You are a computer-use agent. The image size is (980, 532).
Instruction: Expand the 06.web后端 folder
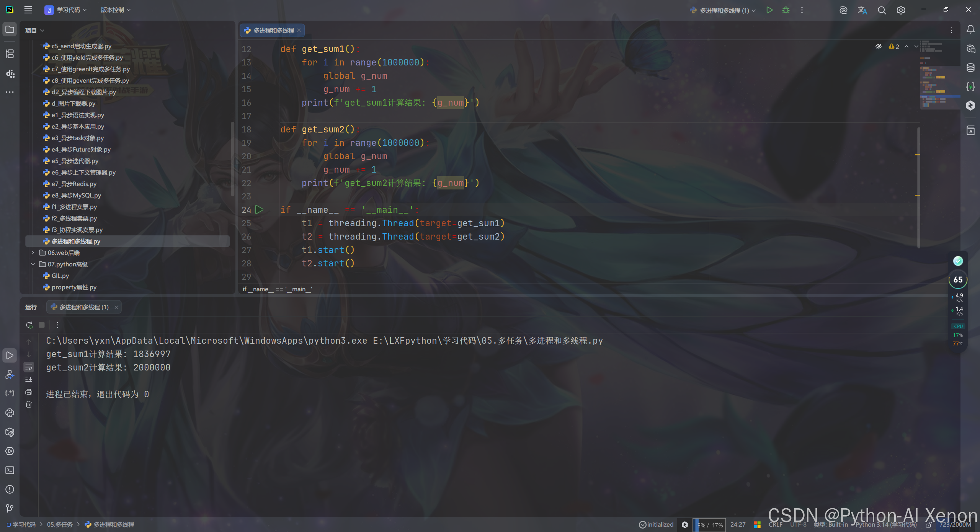[33, 253]
